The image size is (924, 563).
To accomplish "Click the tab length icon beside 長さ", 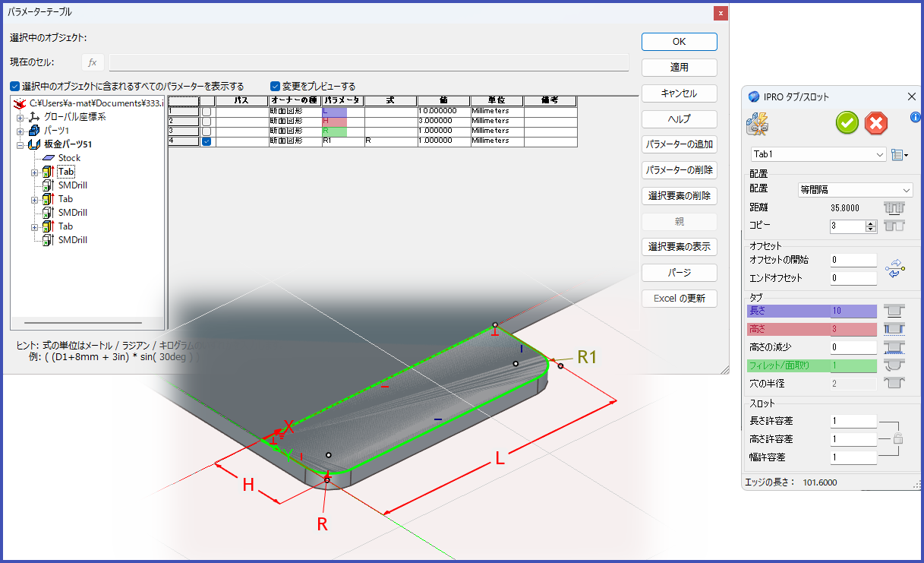I will click(x=895, y=311).
